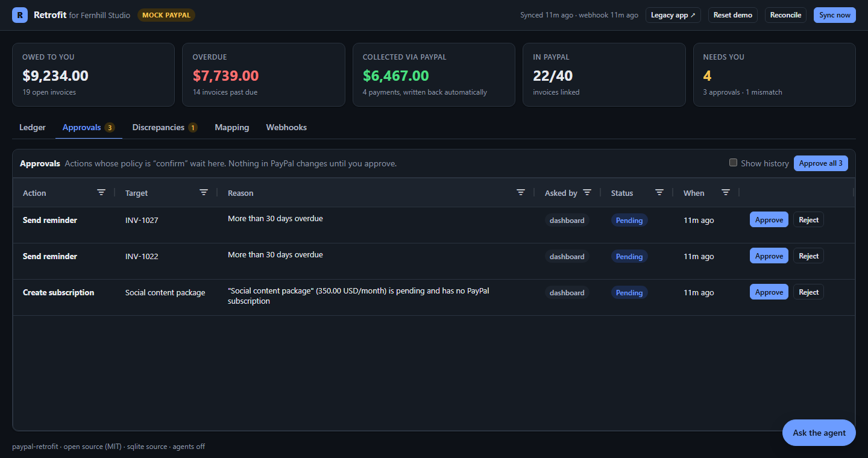Reject the INV-1022 reminder

[x=808, y=256]
